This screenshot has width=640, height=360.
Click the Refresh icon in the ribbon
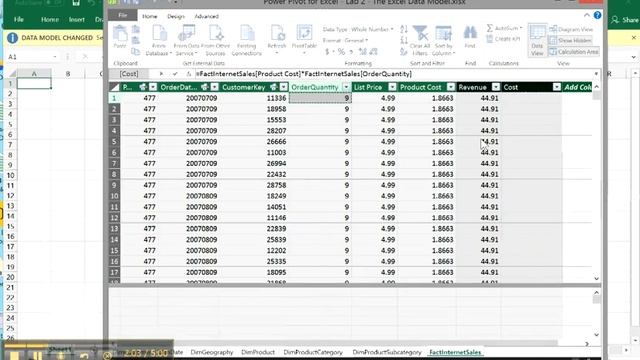[x=277, y=33]
